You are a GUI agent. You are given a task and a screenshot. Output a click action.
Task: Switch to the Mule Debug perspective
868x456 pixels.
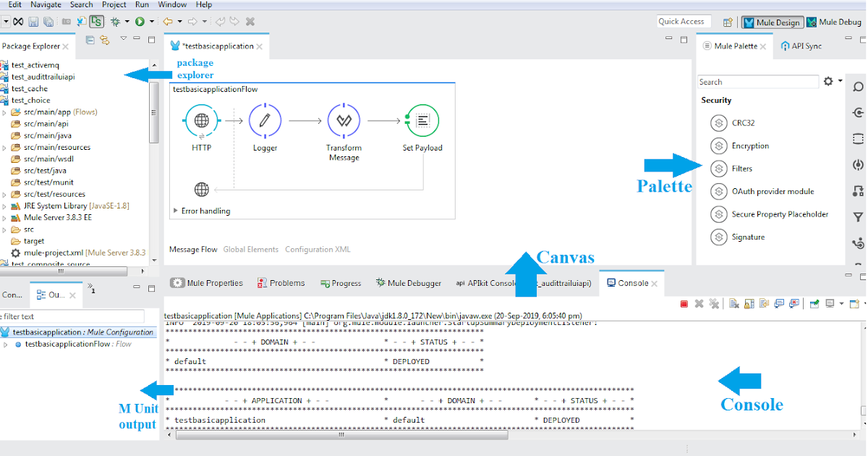point(834,22)
